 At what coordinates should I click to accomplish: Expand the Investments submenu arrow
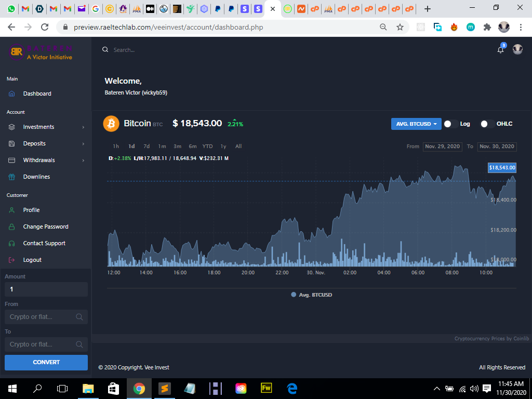[83, 127]
